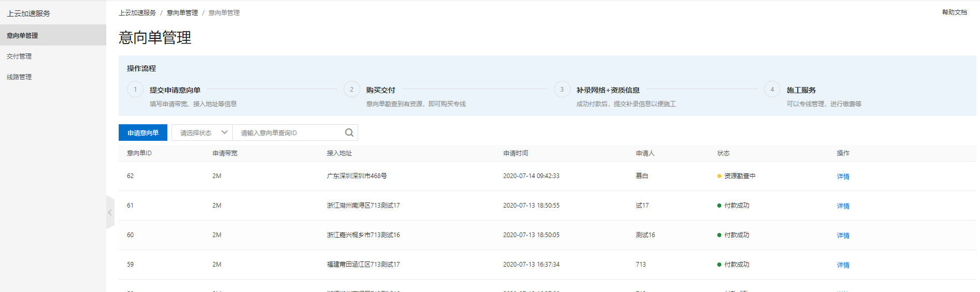Open 详情 for order ID 60
Viewport: 980px width, 292px height.
[843, 235]
